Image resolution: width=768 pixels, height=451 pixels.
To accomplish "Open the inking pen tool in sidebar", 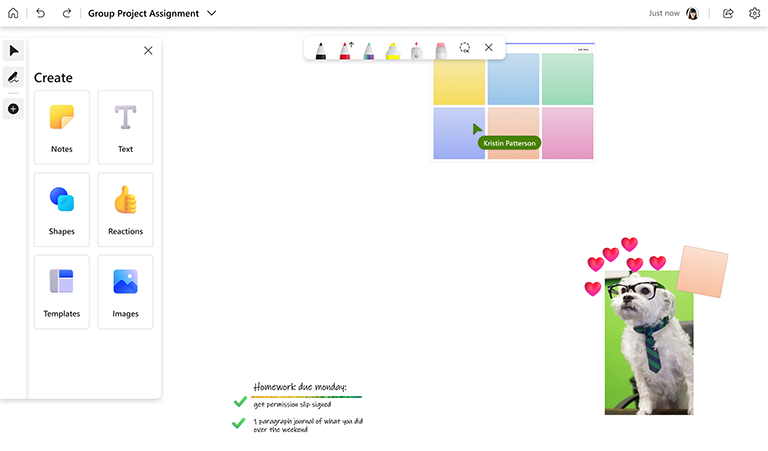I will coord(13,77).
